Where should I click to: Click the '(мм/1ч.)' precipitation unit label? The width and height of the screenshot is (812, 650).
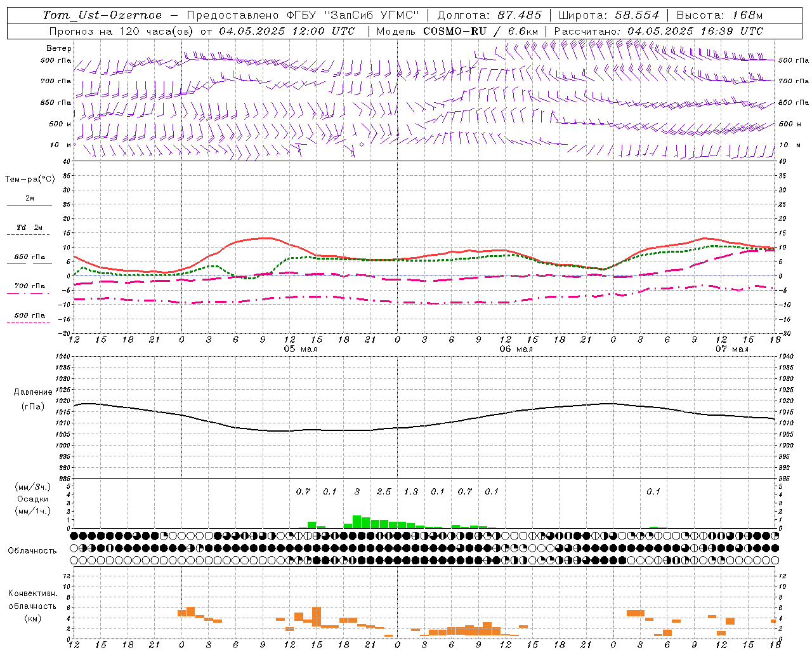(32, 511)
